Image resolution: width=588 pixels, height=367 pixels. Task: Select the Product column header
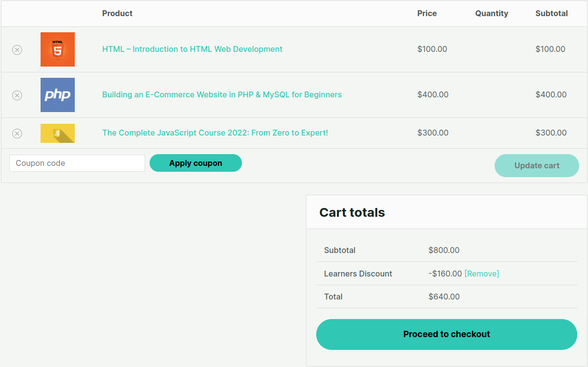117,13
